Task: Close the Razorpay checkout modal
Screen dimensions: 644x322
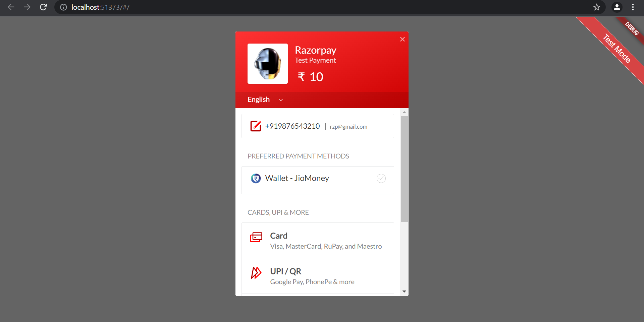Action: (x=402, y=39)
